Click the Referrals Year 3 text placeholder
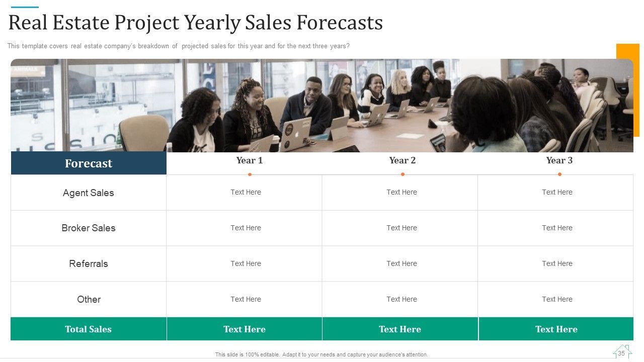 point(557,263)
